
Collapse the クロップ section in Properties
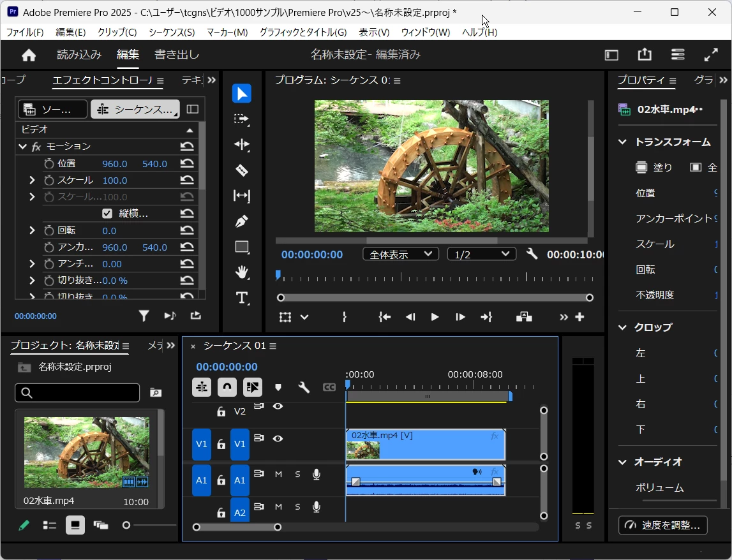[x=623, y=327]
